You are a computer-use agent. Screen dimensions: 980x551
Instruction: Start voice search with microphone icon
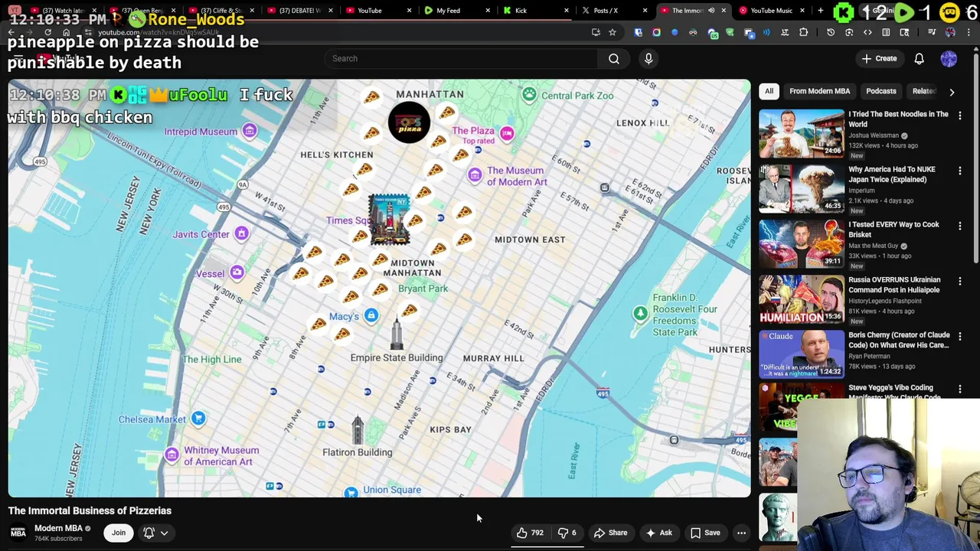(x=648, y=58)
